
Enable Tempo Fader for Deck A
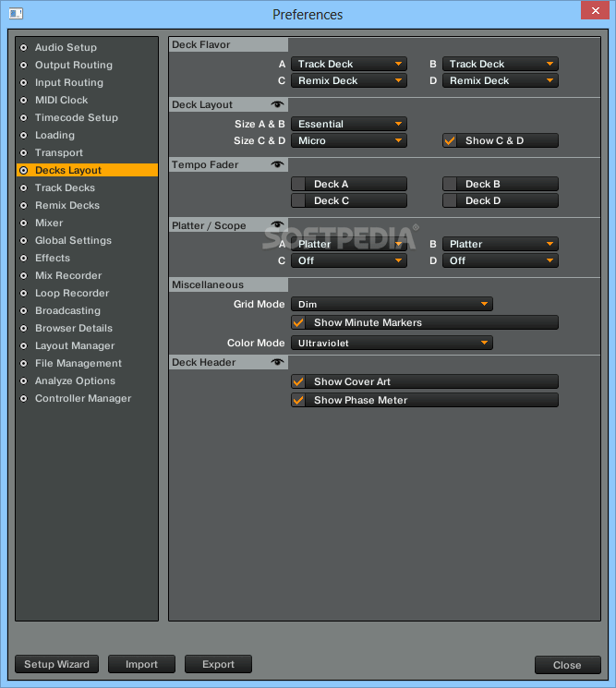298,185
